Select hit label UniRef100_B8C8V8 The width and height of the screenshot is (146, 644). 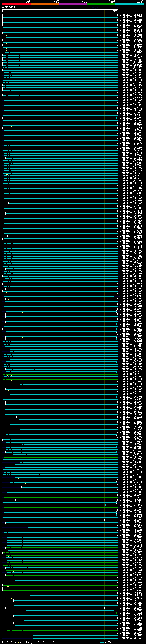pyautogui.click(x=131, y=555)
